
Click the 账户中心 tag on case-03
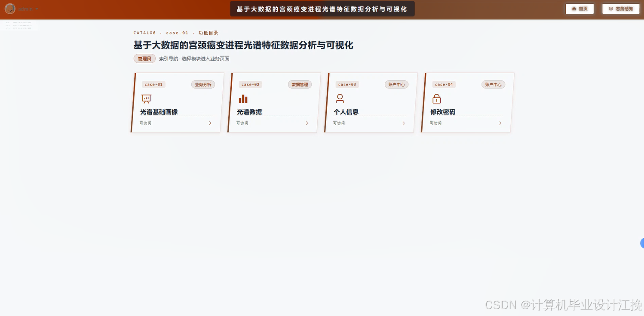tap(396, 85)
